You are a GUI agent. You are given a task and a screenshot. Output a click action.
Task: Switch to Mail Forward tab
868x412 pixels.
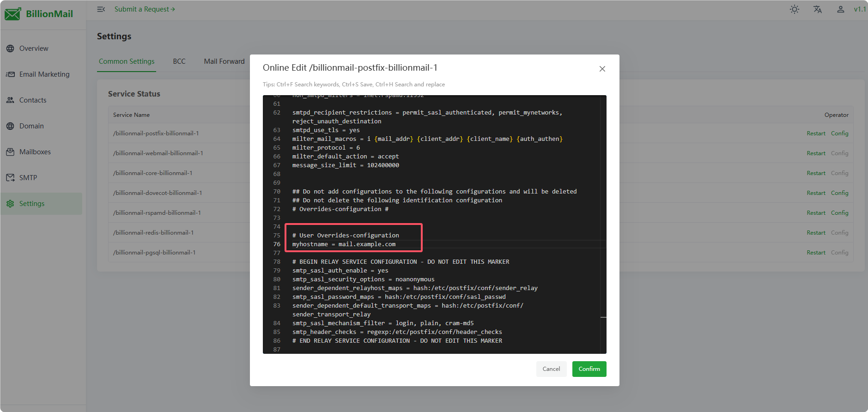pyautogui.click(x=225, y=61)
